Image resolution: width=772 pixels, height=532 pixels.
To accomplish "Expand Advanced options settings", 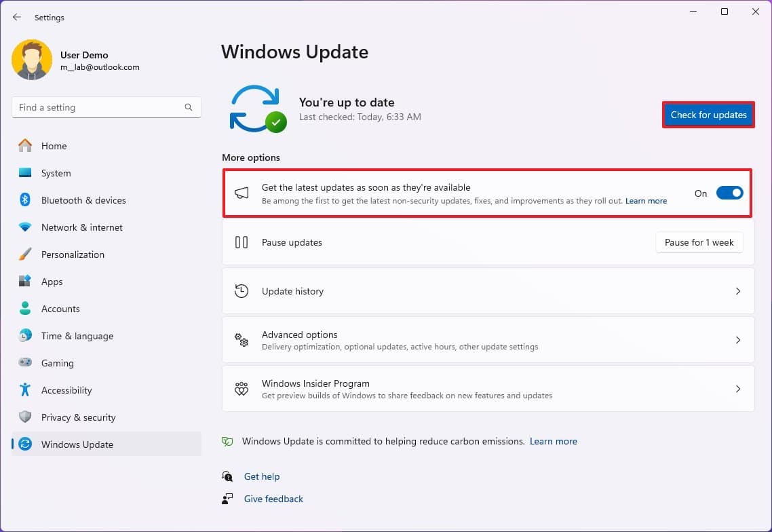I will pyautogui.click(x=488, y=340).
